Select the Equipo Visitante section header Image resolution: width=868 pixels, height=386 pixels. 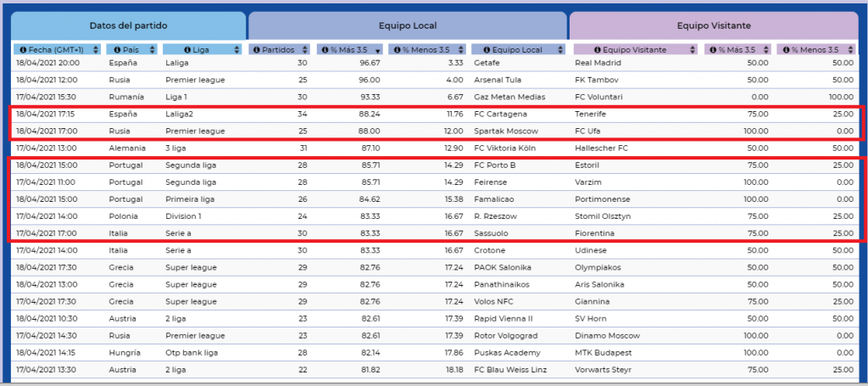[x=714, y=26]
